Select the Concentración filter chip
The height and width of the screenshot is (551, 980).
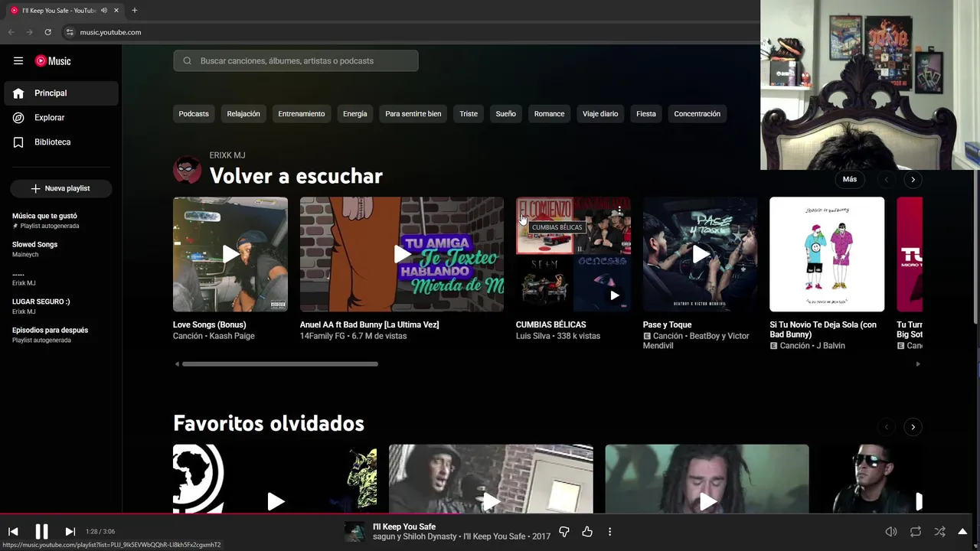[x=697, y=114]
